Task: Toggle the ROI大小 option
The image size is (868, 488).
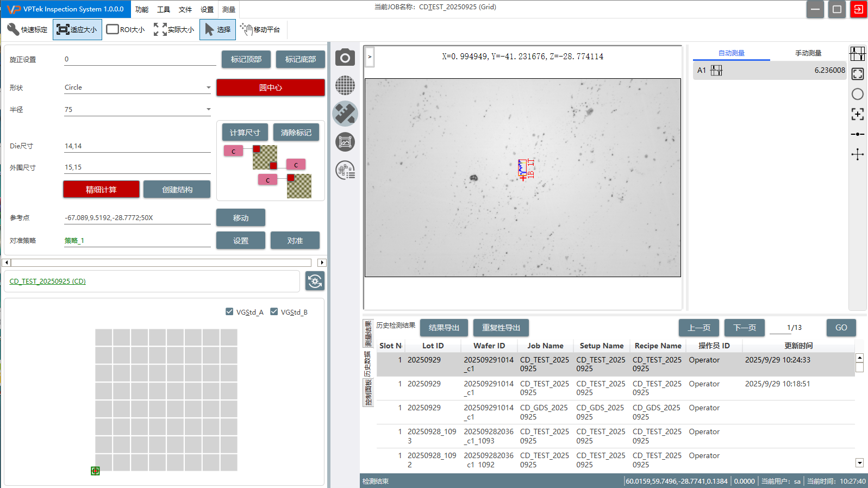Action: tap(126, 29)
